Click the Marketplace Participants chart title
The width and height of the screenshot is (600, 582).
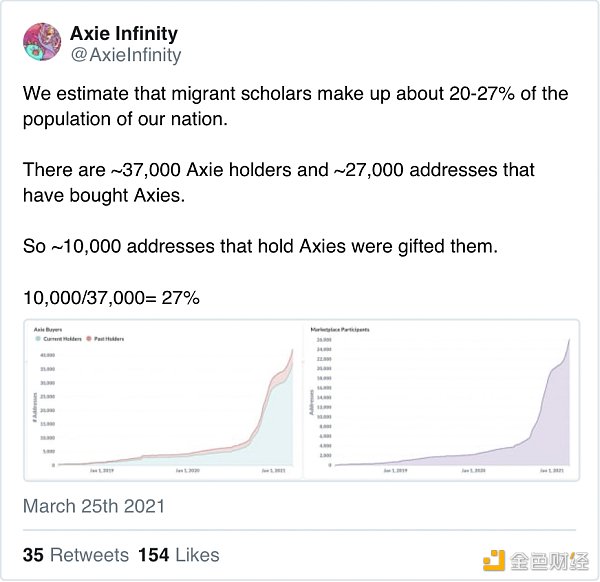coord(343,328)
